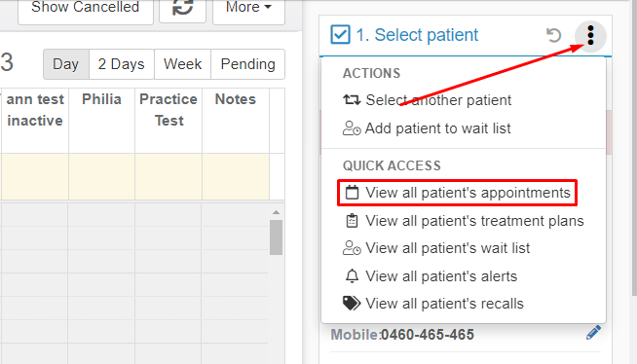This screenshot has height=364, width=637.
Task: Expand the More dropdown
Action: pos(248,8)
